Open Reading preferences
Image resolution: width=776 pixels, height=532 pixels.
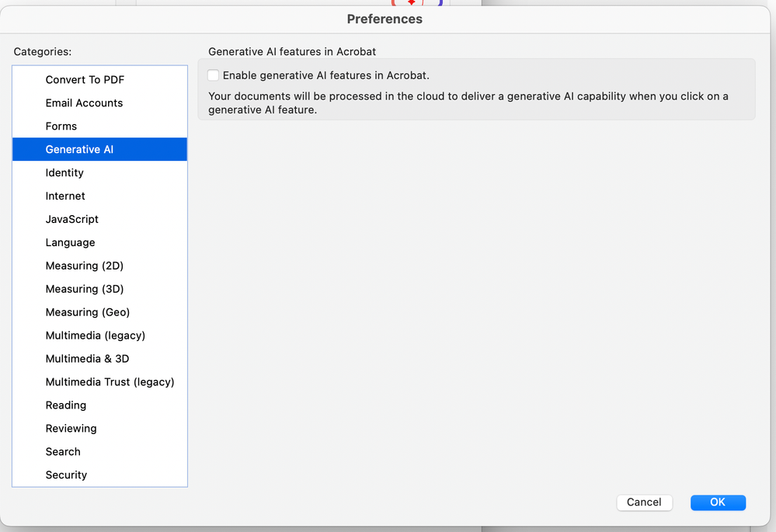tap(66, 406)
